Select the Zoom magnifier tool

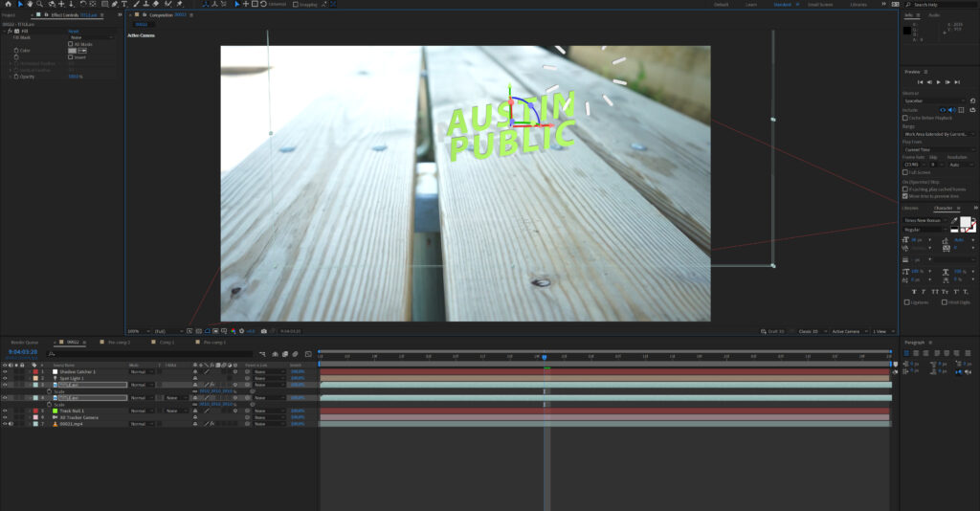pyautogui.click(x=39, y=4)
